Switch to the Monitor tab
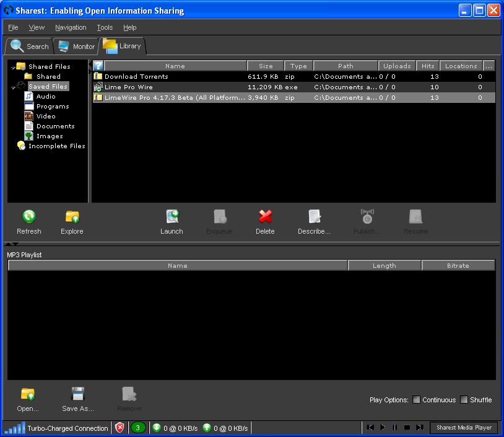 (x=77, y=46)
